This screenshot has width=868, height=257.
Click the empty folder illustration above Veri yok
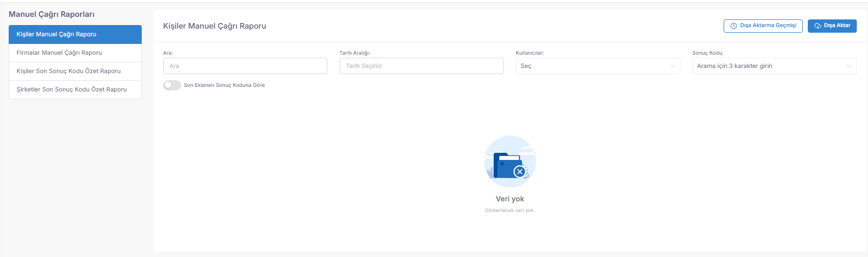pyautogui.click(x=510, y=161)
